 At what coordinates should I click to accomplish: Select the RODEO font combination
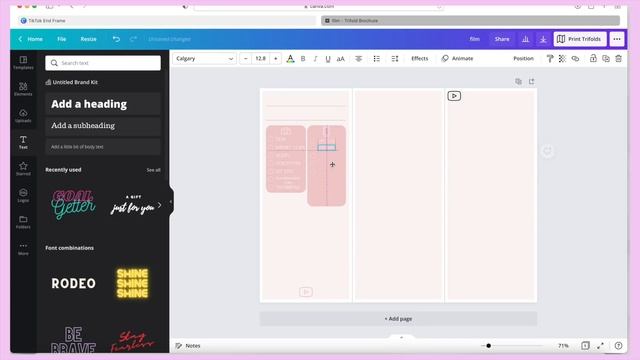click(x=73, y=283)
